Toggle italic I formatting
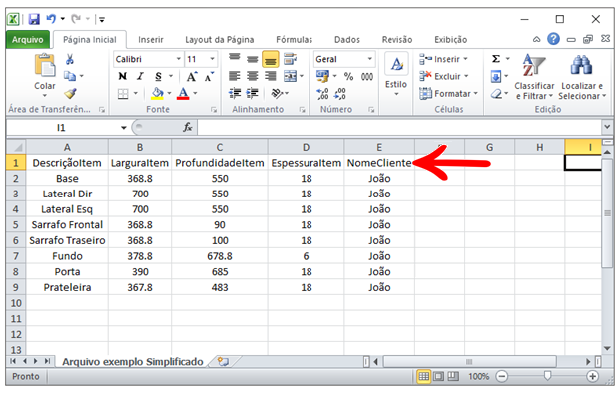616x393 pixels. tap(140, 76)
